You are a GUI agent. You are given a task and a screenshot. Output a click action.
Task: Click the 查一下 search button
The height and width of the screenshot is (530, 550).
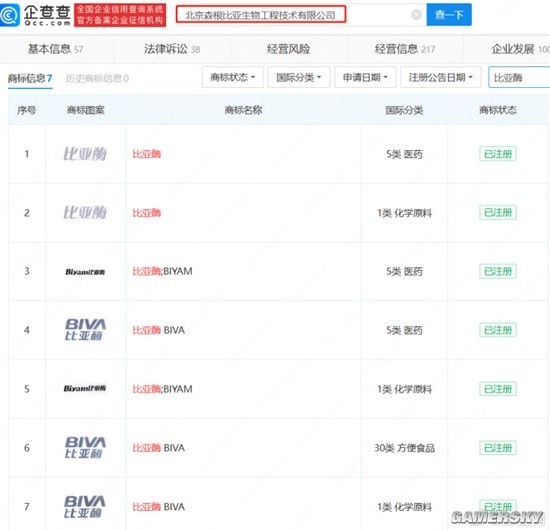449,15
